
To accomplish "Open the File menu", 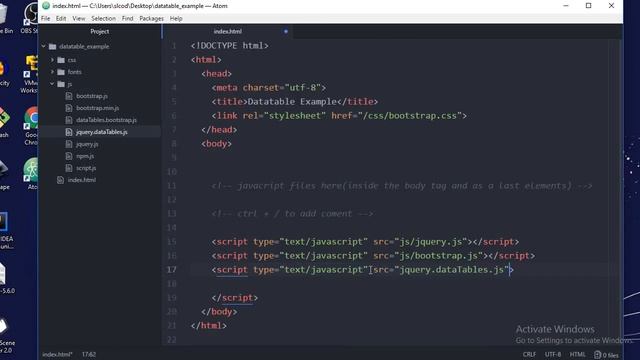I will (45, 18).
